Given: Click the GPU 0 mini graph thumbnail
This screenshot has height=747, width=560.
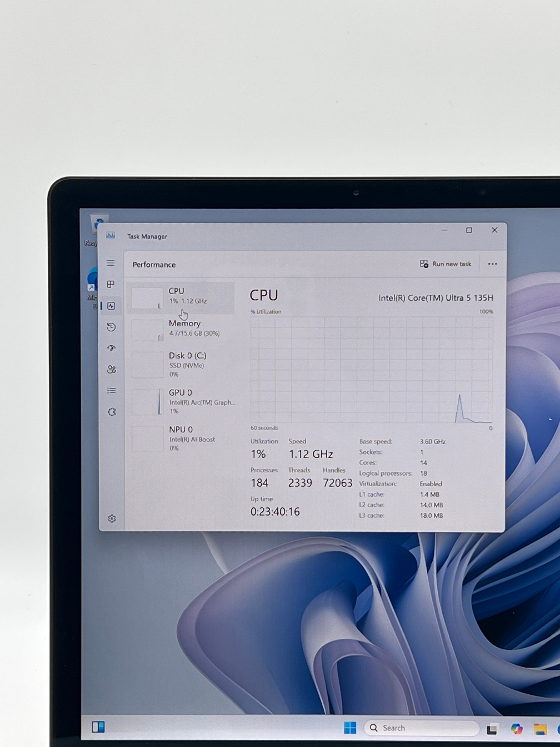Looking at the screenshot, I should [148, 402].
